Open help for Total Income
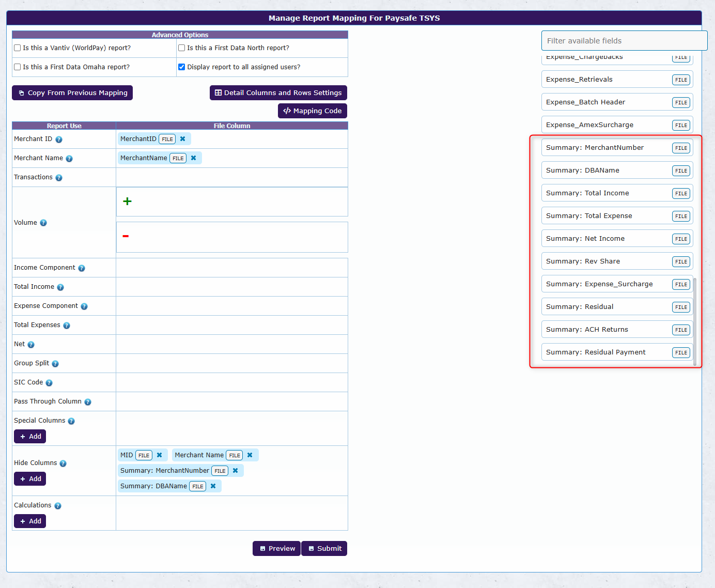The image size is (715, 588). pyautogui.click(x=60, y=287)
